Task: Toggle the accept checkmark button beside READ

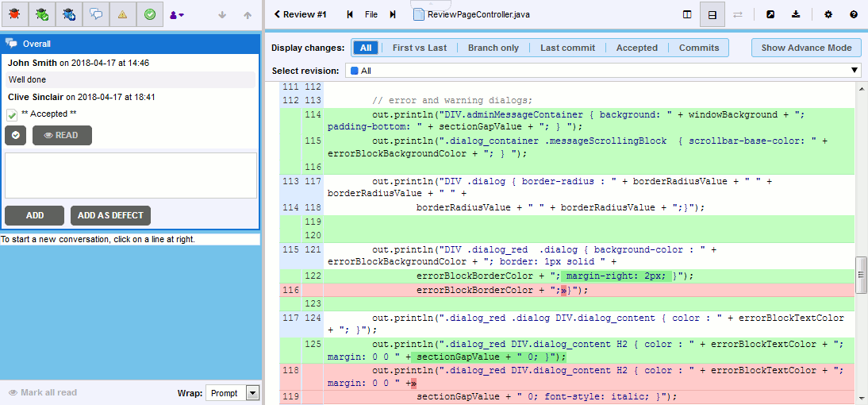Action: (15, 135)
